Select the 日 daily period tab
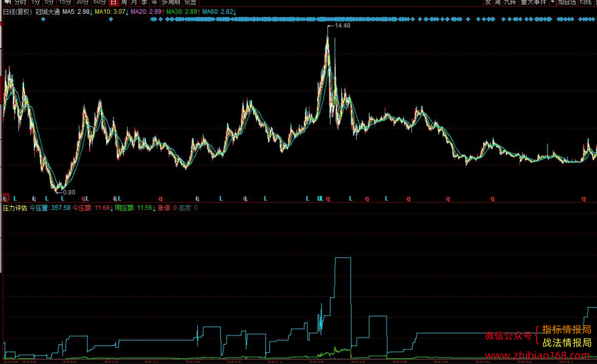Image resolution: width=597 pixels, height=364 pixels. 113,2
